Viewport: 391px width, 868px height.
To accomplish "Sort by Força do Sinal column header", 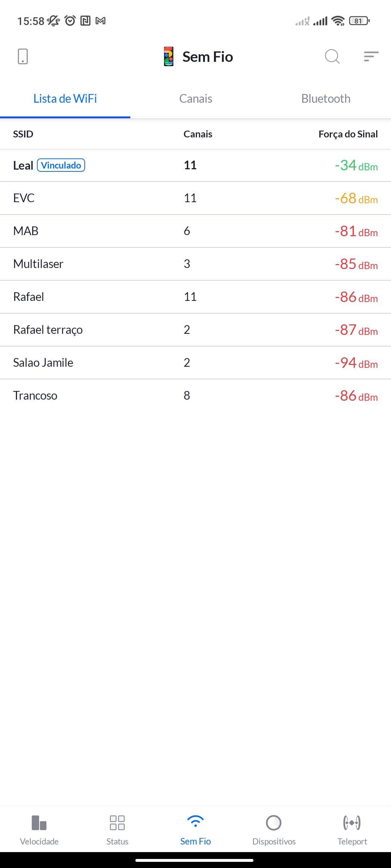I will click(x=348, y=134).
